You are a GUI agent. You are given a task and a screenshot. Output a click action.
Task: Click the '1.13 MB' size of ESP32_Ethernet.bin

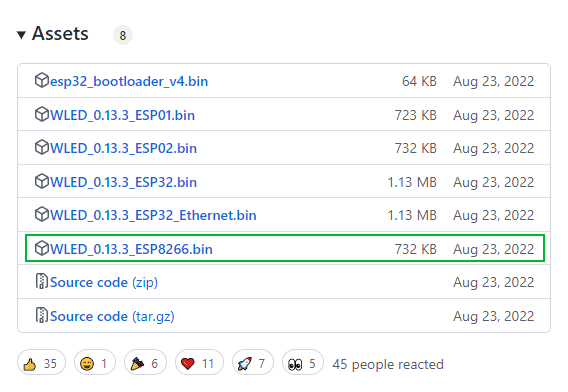(412, 215)
